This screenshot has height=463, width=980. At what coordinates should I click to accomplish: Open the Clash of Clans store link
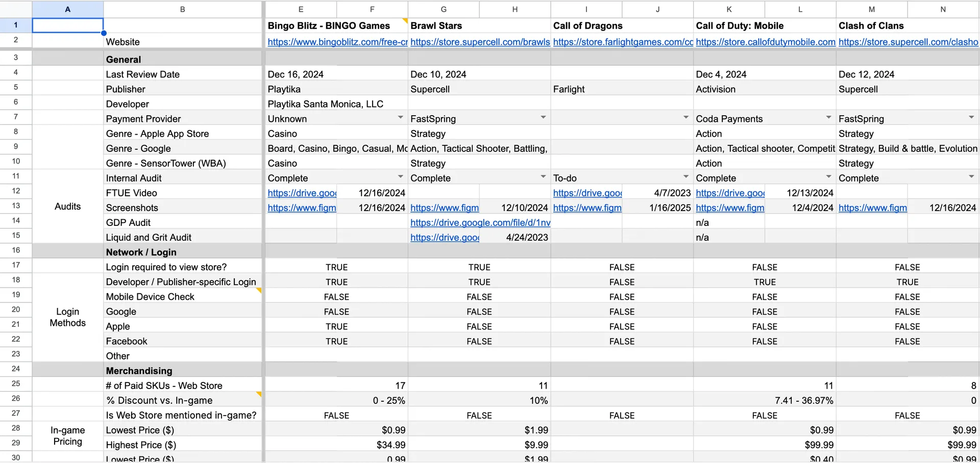coord(909,42)
